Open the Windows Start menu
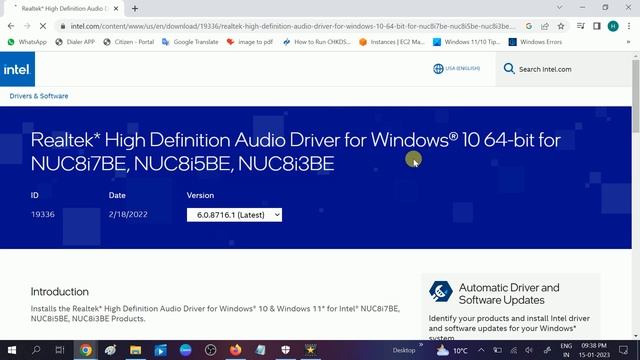Screen dimensions: 640x360 pos(12,350)
